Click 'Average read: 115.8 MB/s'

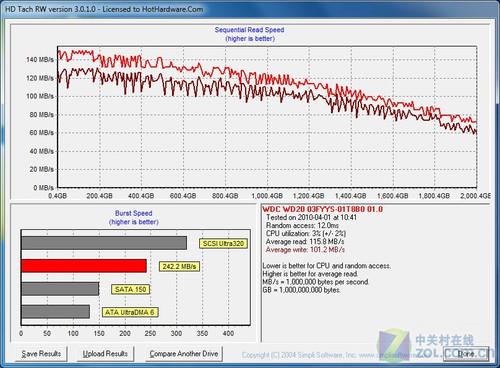point(305,241)
